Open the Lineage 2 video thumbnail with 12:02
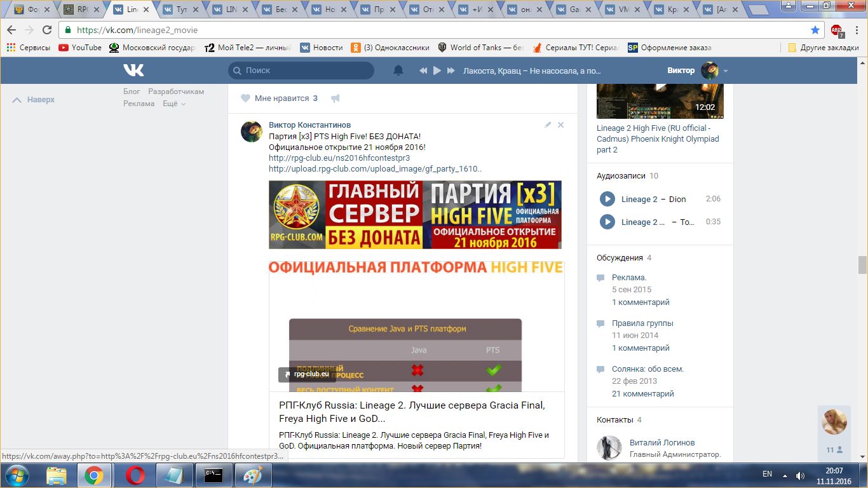Image resolution: width=868 pixels, height=488 pixels. click(x=660, y=100)
